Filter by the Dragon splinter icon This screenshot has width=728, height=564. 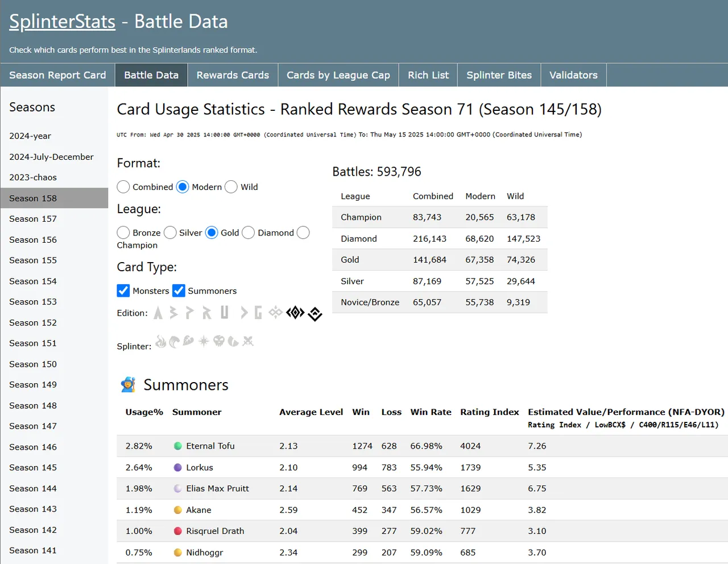tap(233, 341)
